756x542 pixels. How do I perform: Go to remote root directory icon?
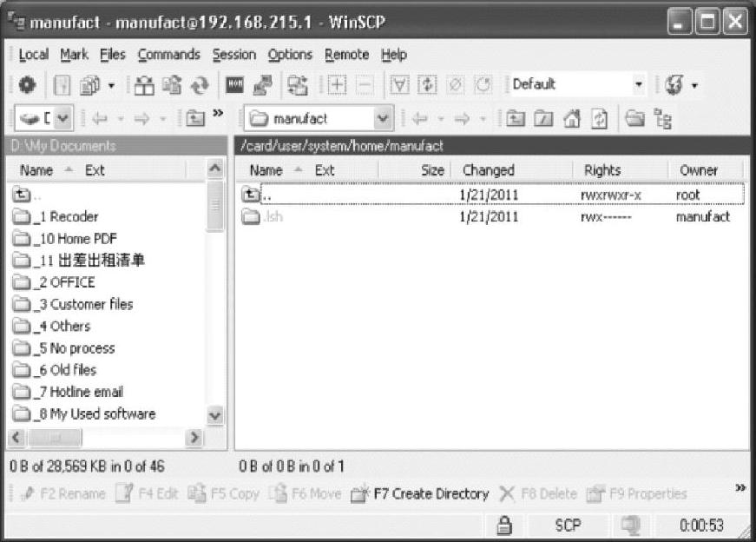click(543, 118)
